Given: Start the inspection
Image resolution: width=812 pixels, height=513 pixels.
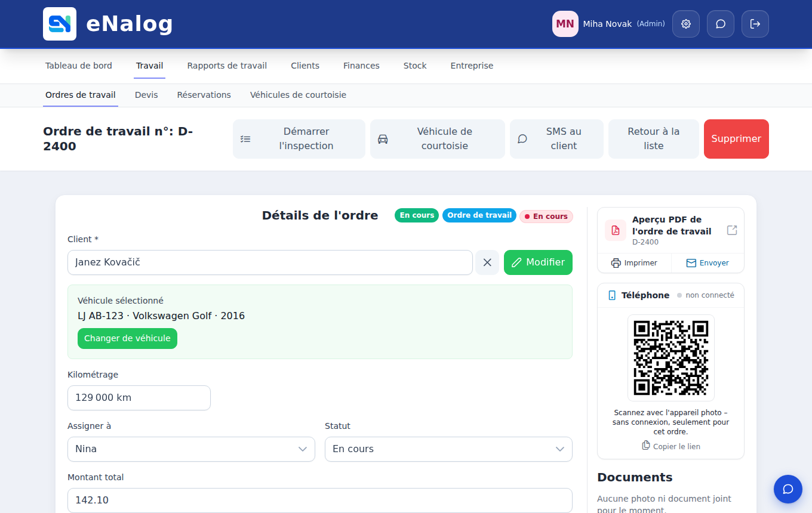Looking at the screenshot, I should point(299,139).
